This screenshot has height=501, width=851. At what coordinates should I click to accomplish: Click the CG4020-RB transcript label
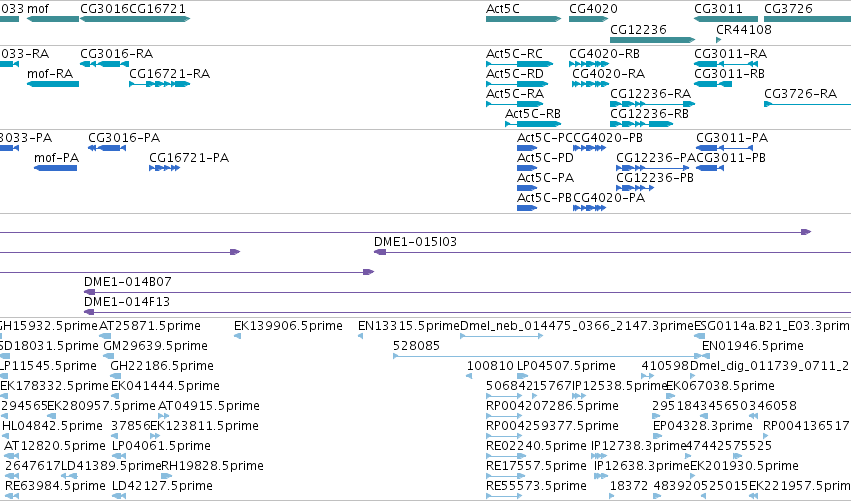coord(605,54)
